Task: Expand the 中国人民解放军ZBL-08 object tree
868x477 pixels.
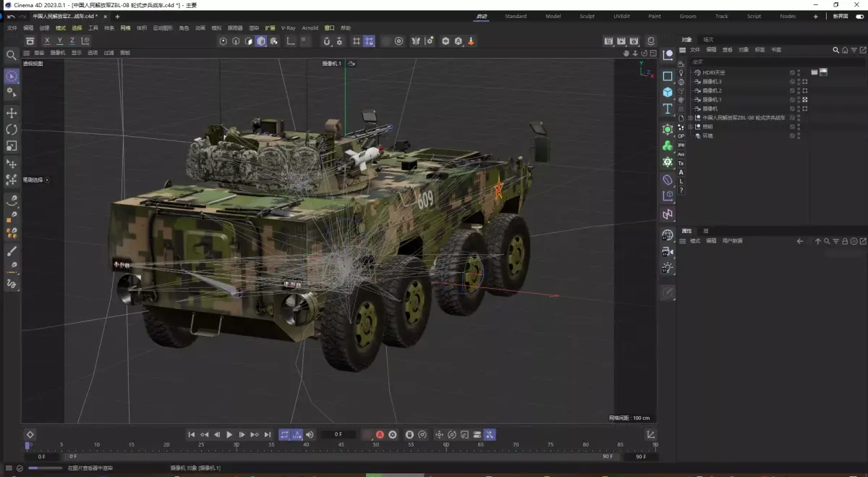Action: tap(690, 117)
